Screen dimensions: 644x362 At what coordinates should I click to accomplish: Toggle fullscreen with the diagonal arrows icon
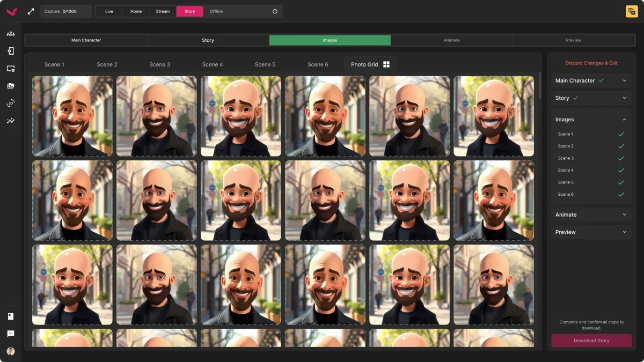(x=31, y=11)
